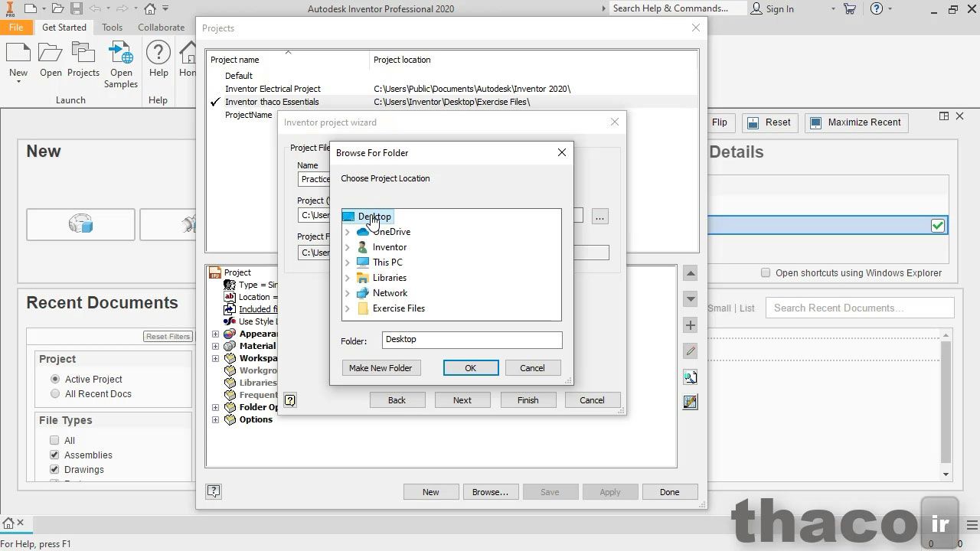Click the shopping cart icon in title bar
980x551 pixels.
coord(850,9)
